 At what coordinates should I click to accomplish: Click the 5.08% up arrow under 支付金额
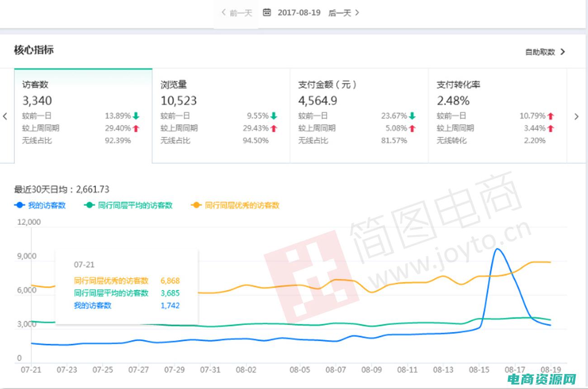point(412,128)
